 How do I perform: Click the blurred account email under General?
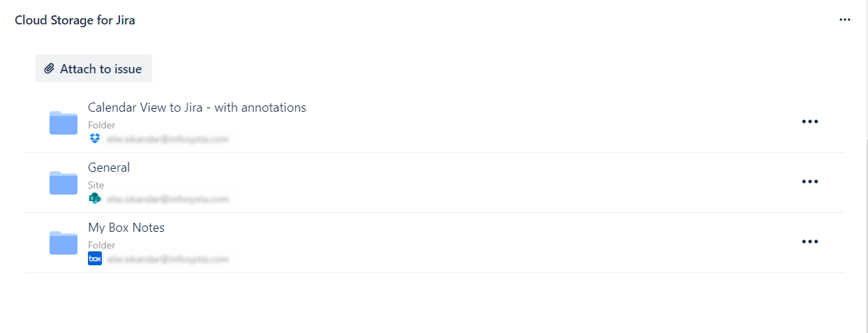tap(167, 199)
